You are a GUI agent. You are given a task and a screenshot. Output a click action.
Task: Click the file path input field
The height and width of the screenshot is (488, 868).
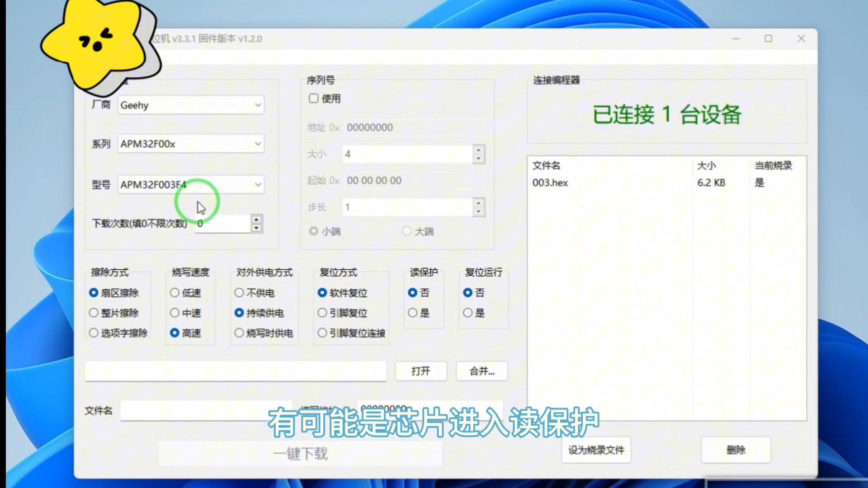pyautogui.click(x=235, y=371)
